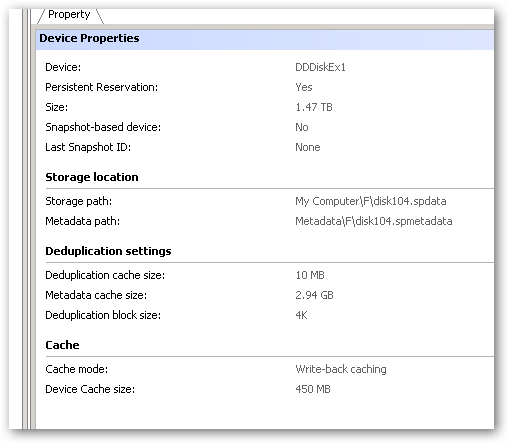Screen dimensions: 509x444
Task: Click the 'Device:' label
Action: [x=63, y=67]
